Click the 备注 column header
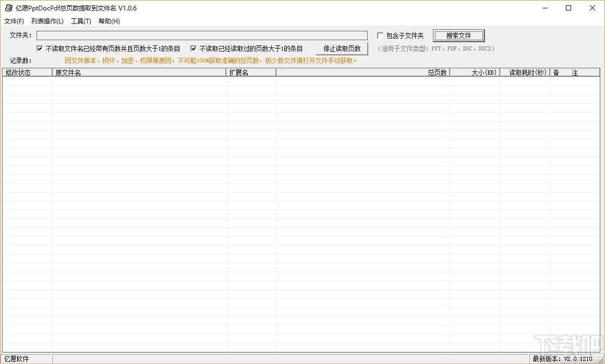 [574, 72]
